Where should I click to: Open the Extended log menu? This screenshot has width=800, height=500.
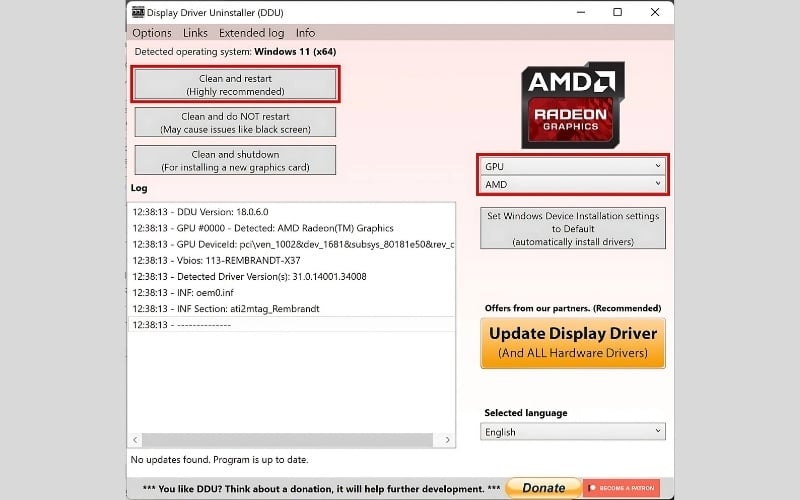[x=251, y=33]
